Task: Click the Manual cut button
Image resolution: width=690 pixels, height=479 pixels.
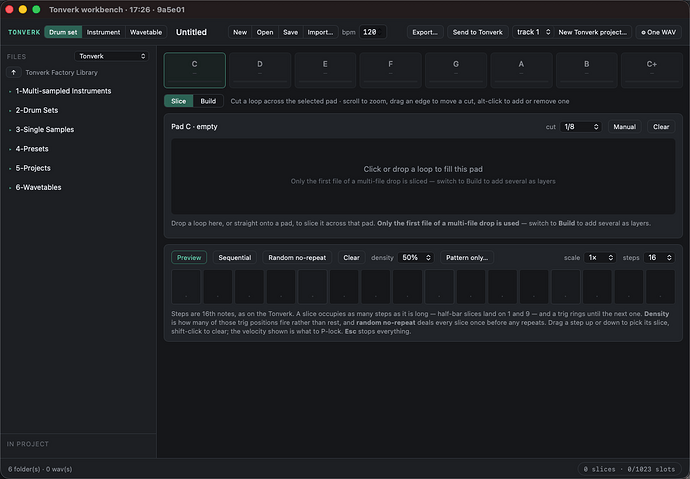Action: click(x=624, y=127)
